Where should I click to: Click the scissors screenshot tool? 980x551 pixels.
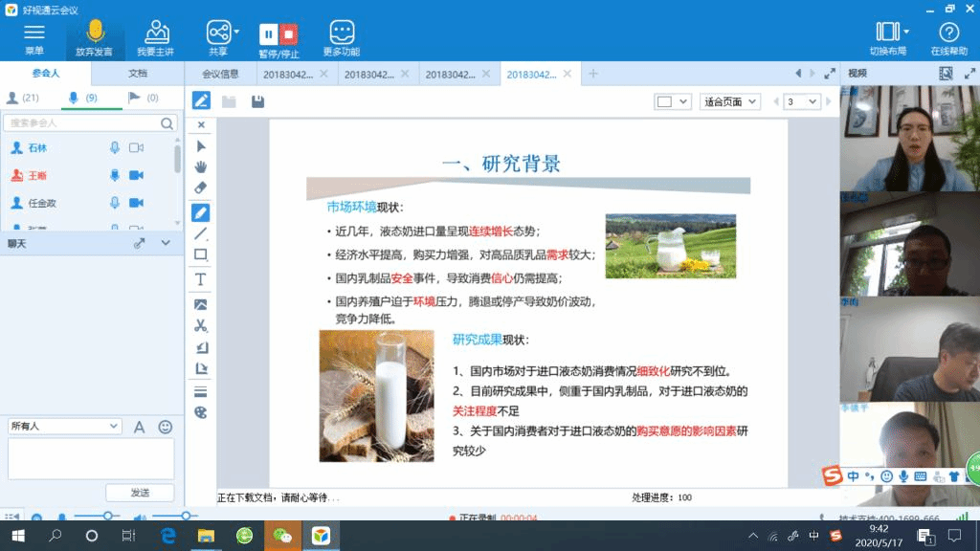click(x=201, y=326)
